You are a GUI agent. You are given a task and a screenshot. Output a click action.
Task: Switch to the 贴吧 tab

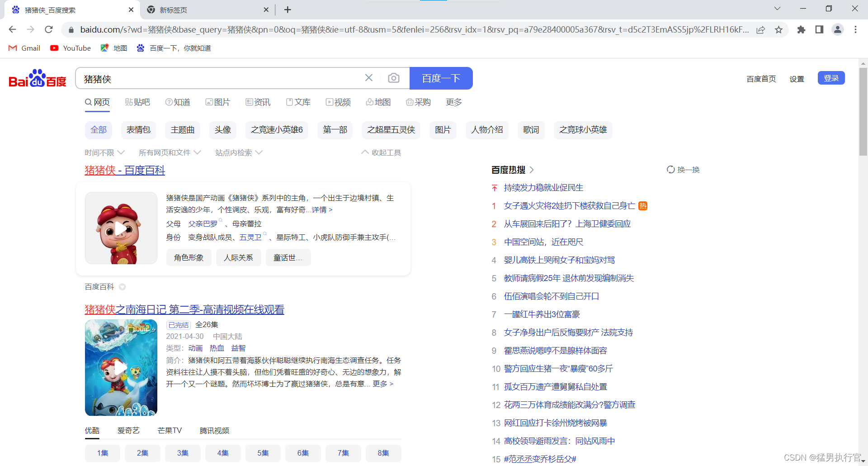[137, 102]
